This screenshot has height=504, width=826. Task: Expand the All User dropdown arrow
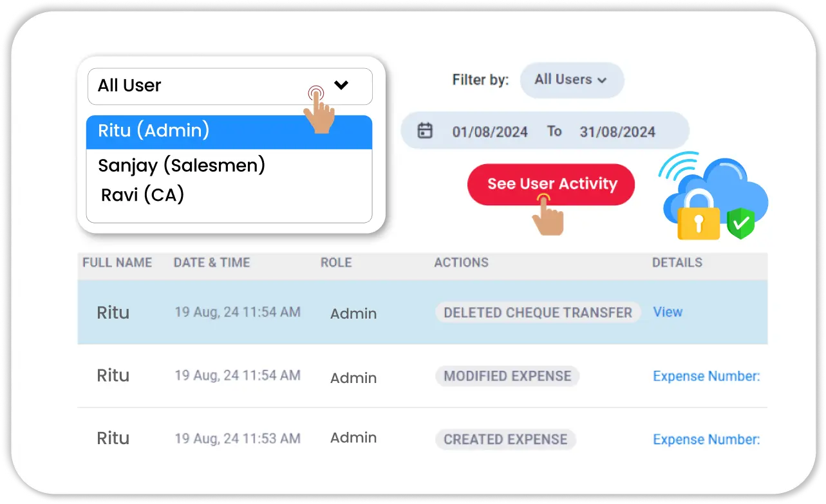[341, 85]
